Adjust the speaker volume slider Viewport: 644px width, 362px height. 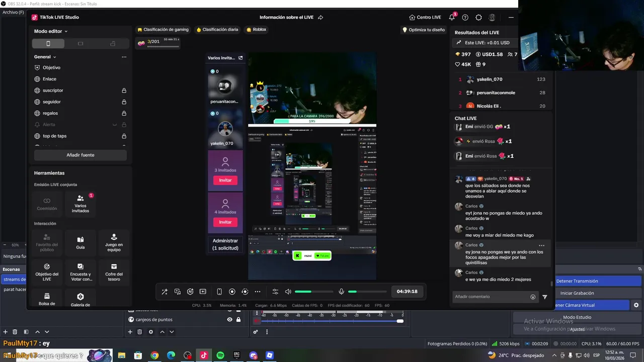(314, 292)
